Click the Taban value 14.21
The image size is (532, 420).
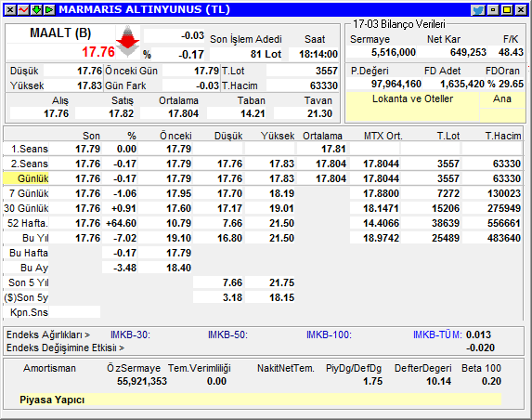pos(253,113)
